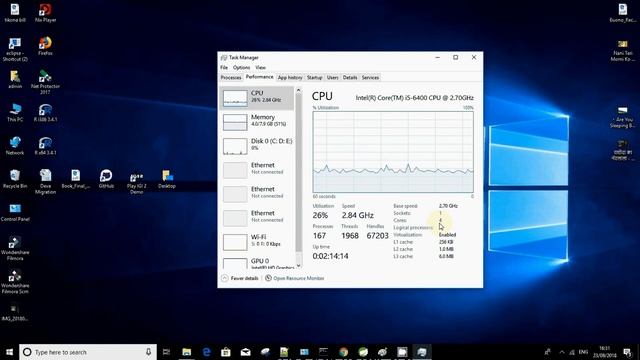This screenshot has height=360, width=640.
Task: Show hidden icons in system tray
Action: click(x=562, y=352)
